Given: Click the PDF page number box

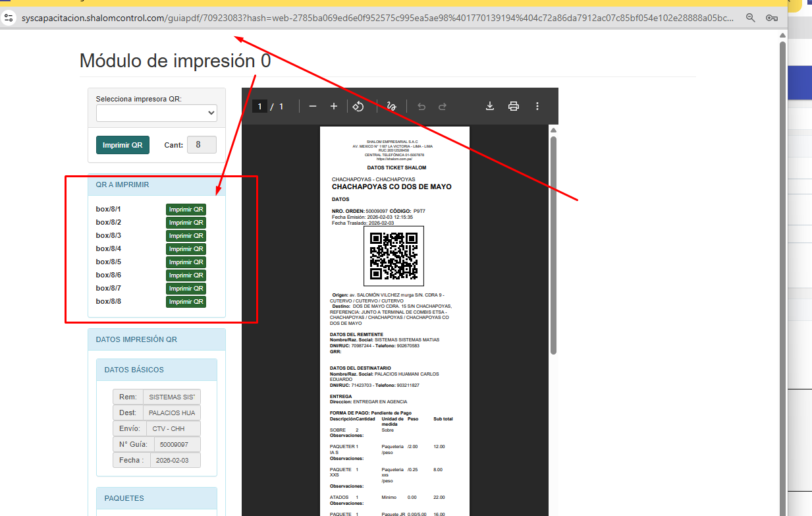Looking at the screenshot, I should click(x=259, y=106).
